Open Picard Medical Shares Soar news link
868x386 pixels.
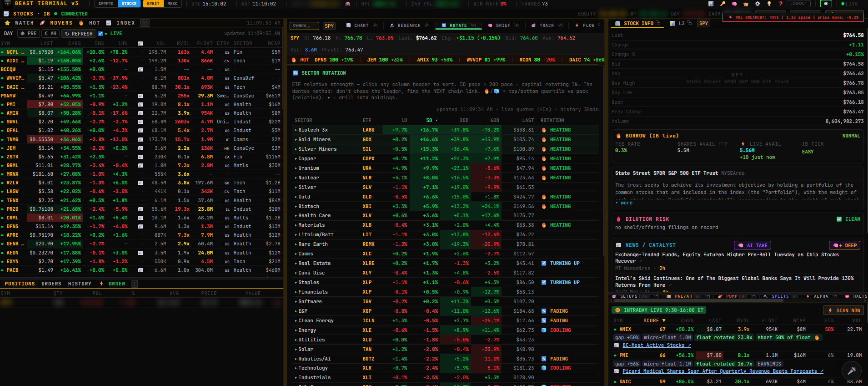click(723, 371)
